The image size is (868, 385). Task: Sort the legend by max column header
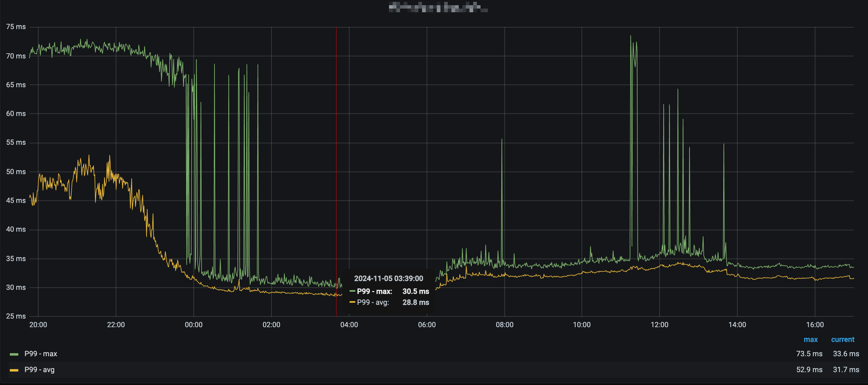coord(810,339)
